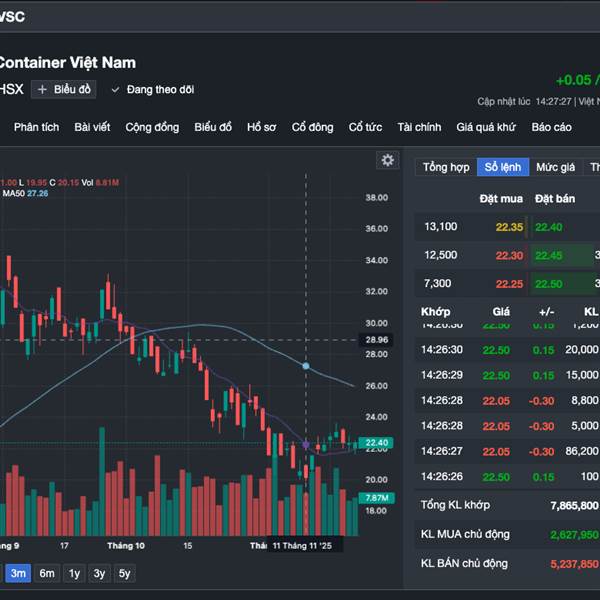Select the Mức giá panel tab
This screenshot has height=600, width=600.
[x=555, y=167]
